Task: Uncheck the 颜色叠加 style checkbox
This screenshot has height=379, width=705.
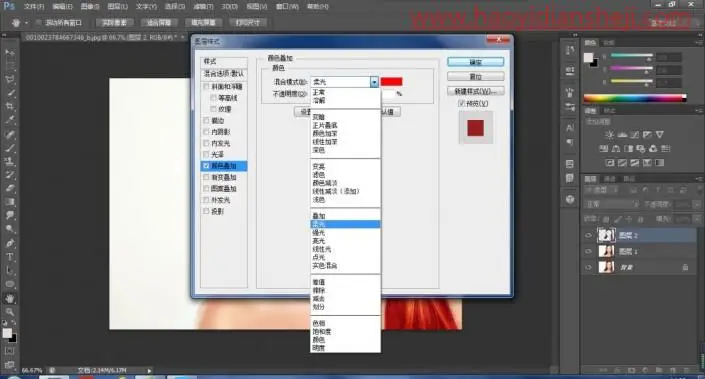Action: (x=206, y=166)
